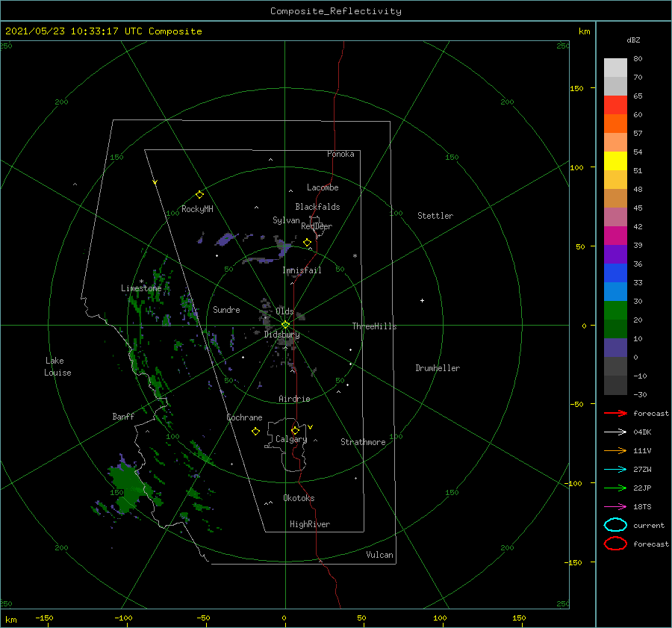Select the Sylvan label
The height and width of the screenshot is (628, 672).
pos(286,220)
